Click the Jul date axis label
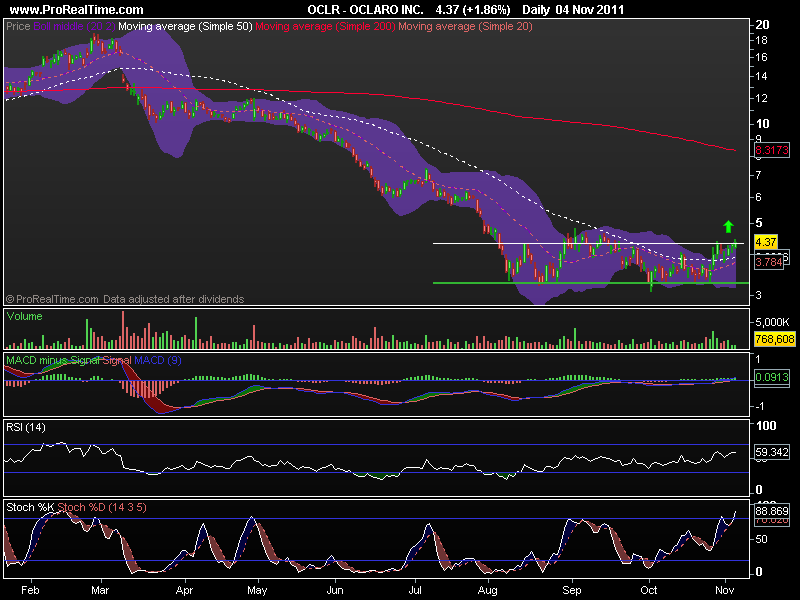Screen dimensions: 800x600 (415, 590)
